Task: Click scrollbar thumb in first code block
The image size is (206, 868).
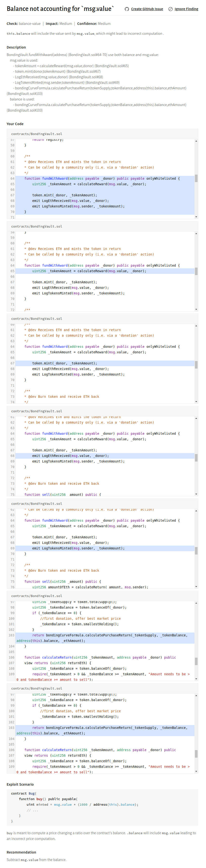Action: [196, 178]
